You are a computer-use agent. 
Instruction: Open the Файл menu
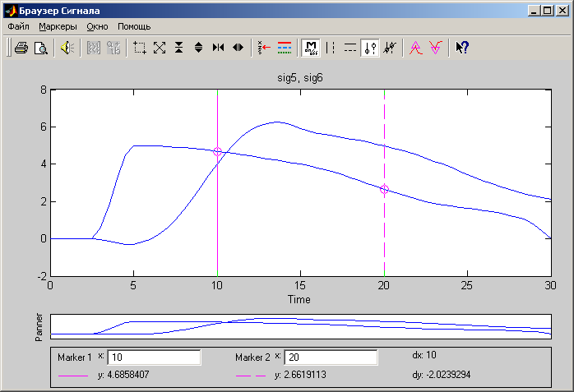click(x=18, y=26)
